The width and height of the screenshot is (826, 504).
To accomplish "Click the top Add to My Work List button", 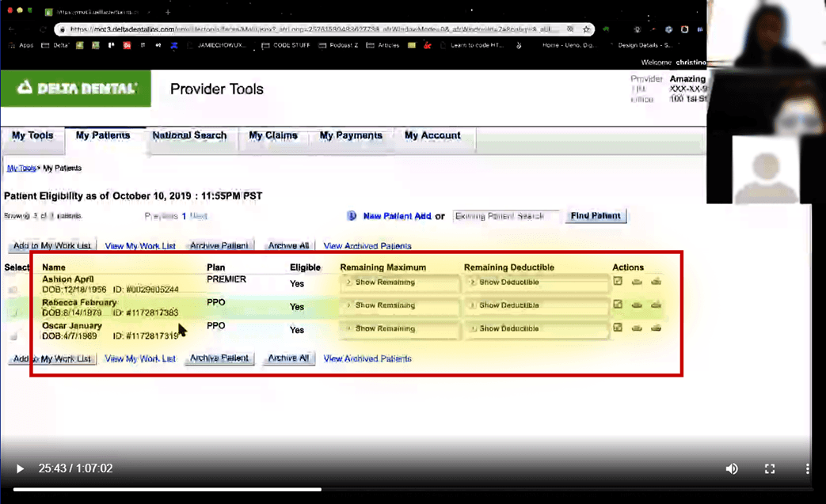I will click(52, 246).
